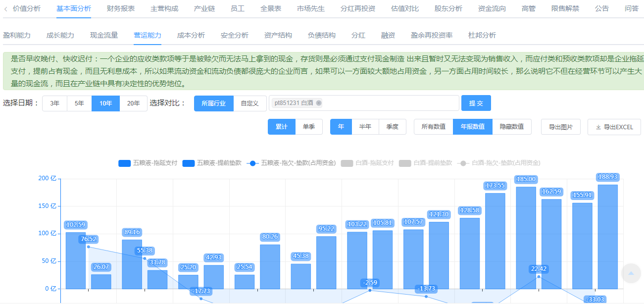This screenshot has height=305, width=644.
Task: Choose the 10年 date range
Action: 106,103
